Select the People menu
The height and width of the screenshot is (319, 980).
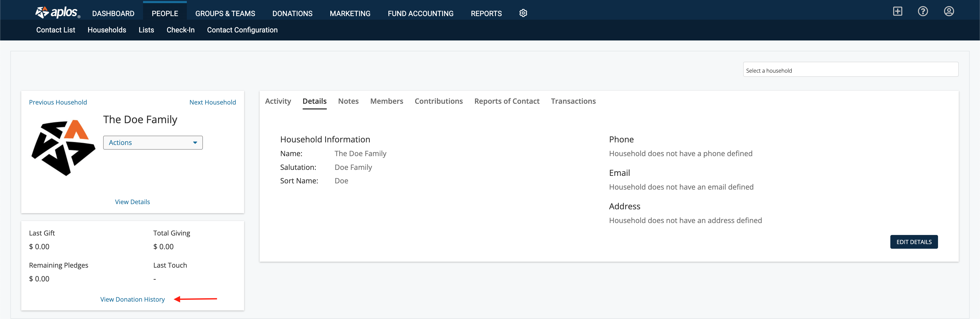[x=165, y=13]
